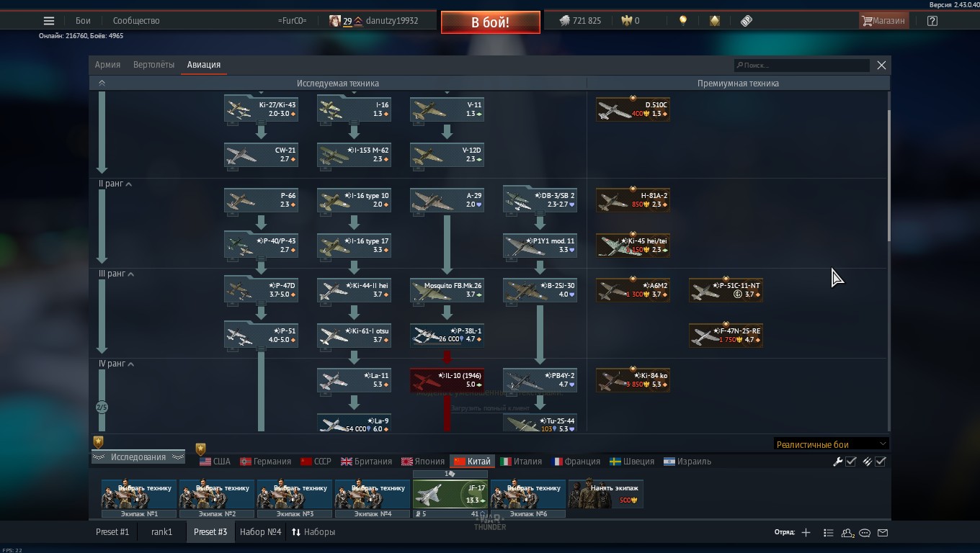This screenshot has width=980, height=553.
Task: Select the I-153 M-62 aircraft card
Action: point(354,155)
